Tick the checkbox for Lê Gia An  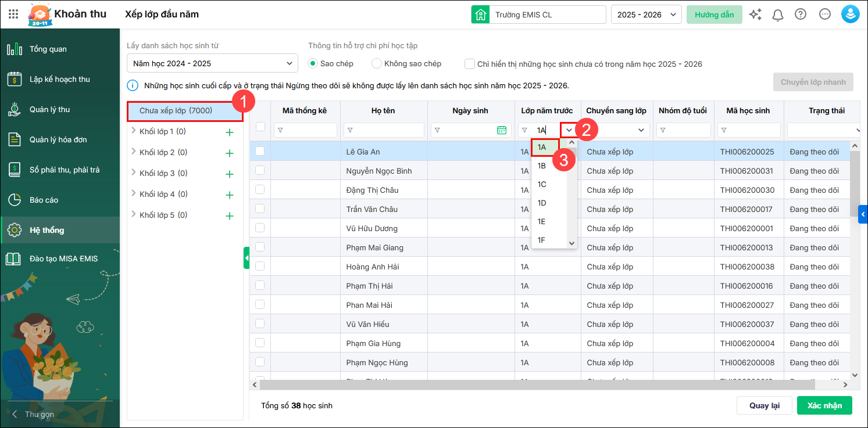[x=260, y=152]
